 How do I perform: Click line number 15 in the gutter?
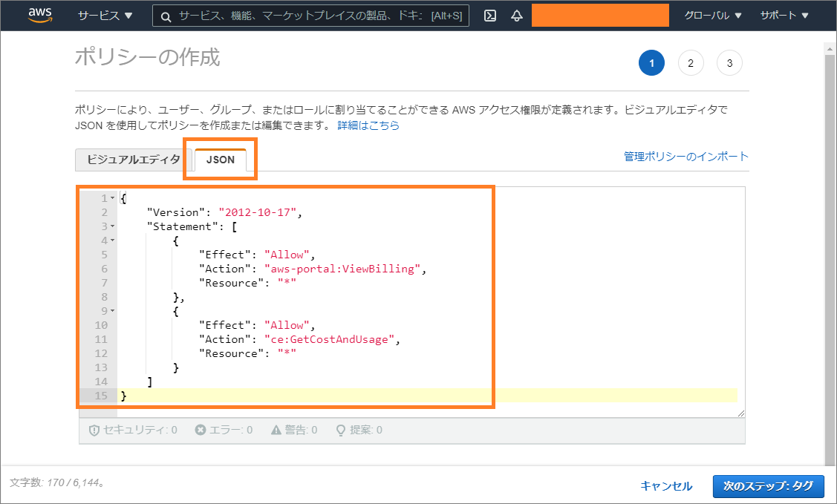tap(101, 396)
